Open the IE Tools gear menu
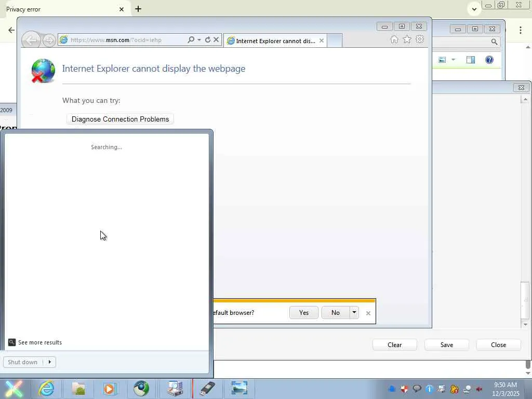Screen dimensions: 532x399 (420, 39)
